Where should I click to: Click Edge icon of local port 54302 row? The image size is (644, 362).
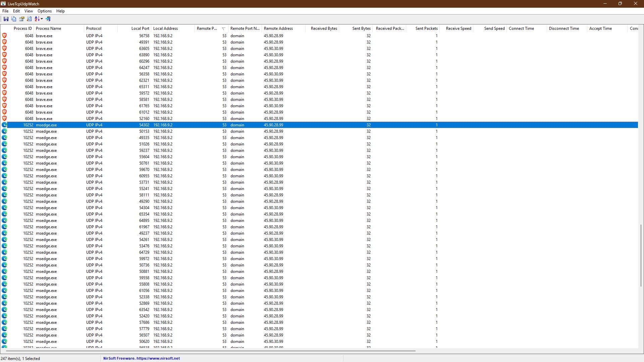click(4, 125)
